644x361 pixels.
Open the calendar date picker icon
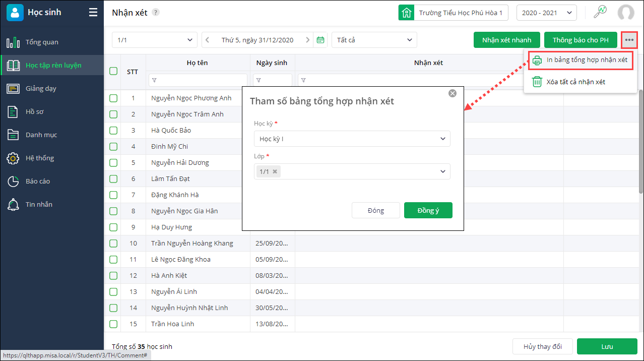[320, 40]
